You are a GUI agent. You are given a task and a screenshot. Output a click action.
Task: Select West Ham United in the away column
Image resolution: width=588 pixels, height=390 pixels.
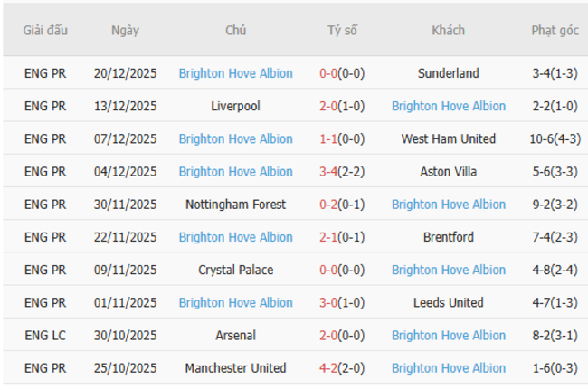[x=449, y=138]
